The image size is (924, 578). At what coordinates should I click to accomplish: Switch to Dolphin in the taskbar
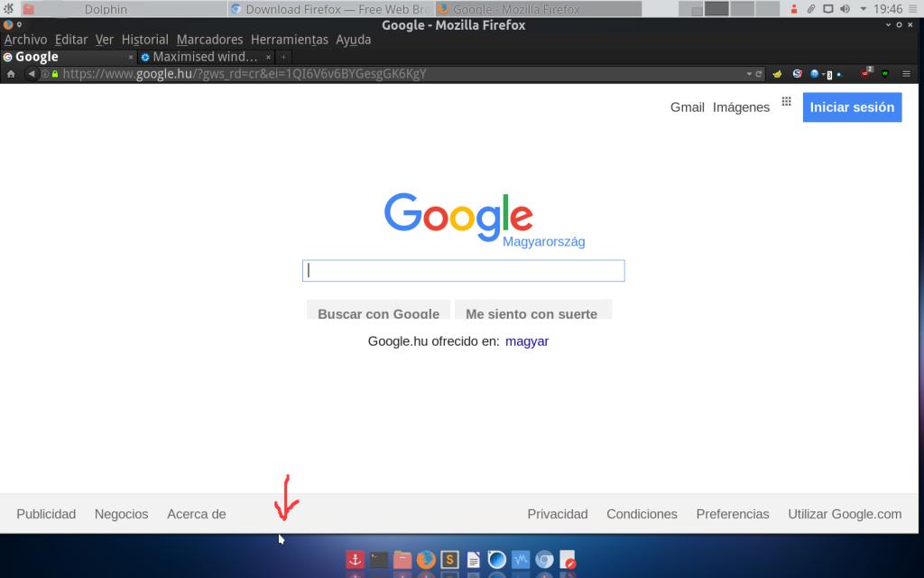(106, 9)
